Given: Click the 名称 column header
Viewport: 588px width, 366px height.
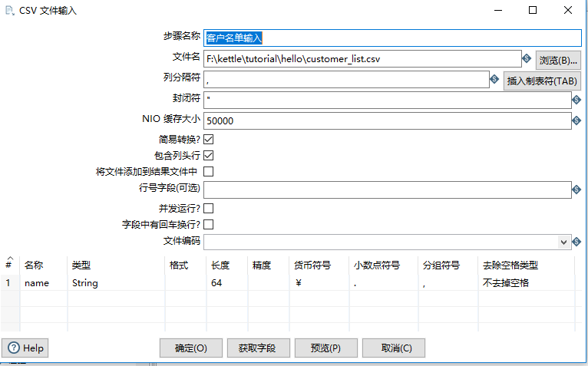Looking at the screenshot, I should coord(44,265).
